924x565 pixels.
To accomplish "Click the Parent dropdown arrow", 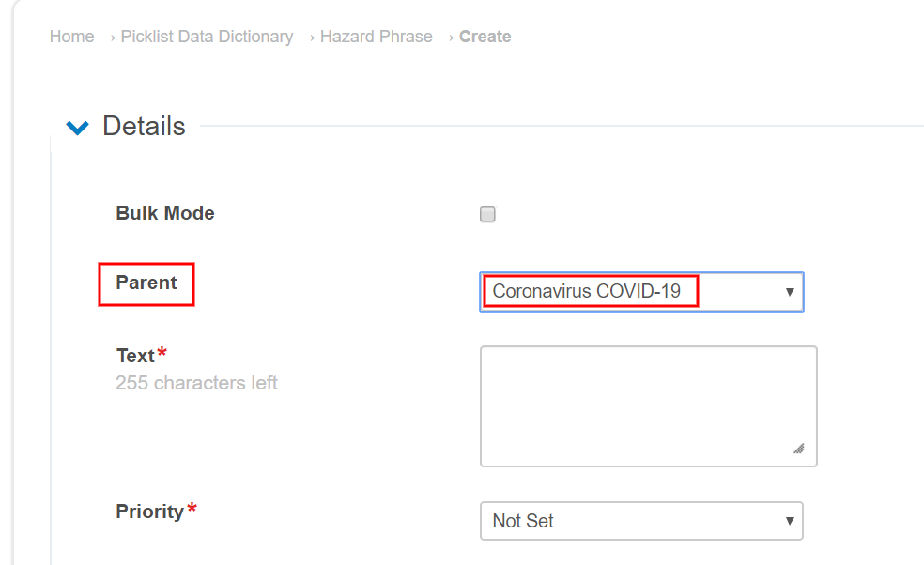I will pyautogui.click(x=790, y=292).
